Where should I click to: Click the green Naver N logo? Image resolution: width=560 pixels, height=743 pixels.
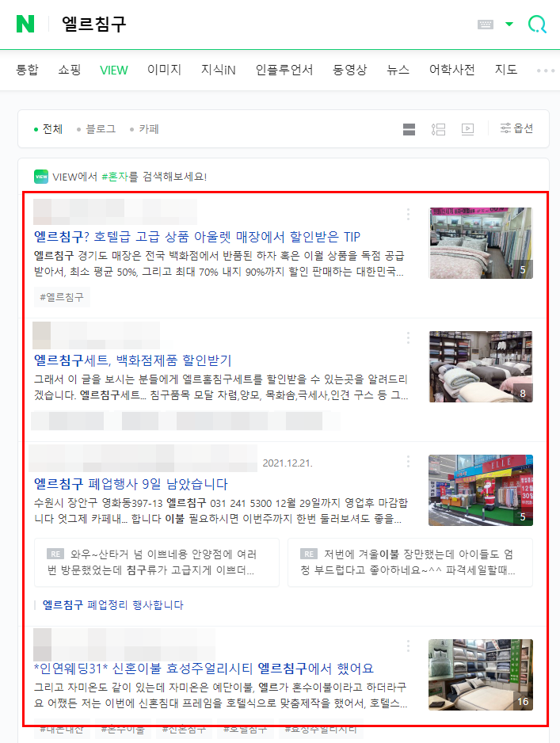pos(25,24)
